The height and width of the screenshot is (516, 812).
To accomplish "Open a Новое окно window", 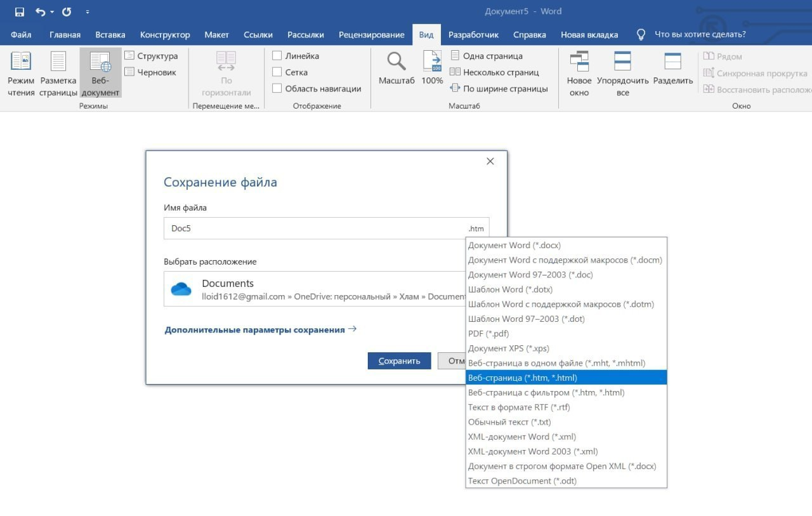I will 579,74.
